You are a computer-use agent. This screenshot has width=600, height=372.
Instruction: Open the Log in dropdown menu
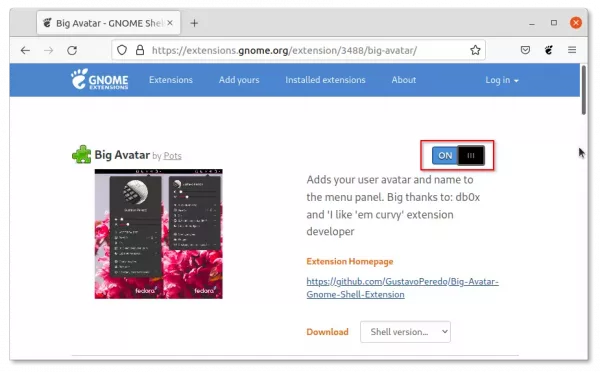tap(502, 80)
